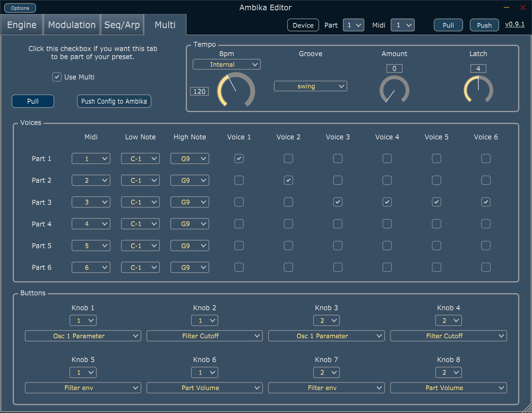Open Part 4 Low Note dropdown
This screenshot has height=413, width=532.
[140, 224]
